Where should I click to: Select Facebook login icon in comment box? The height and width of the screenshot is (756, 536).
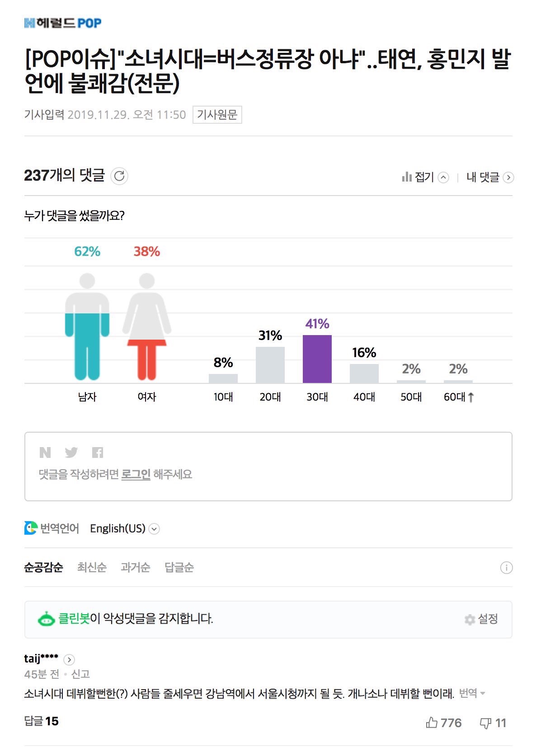98,452
